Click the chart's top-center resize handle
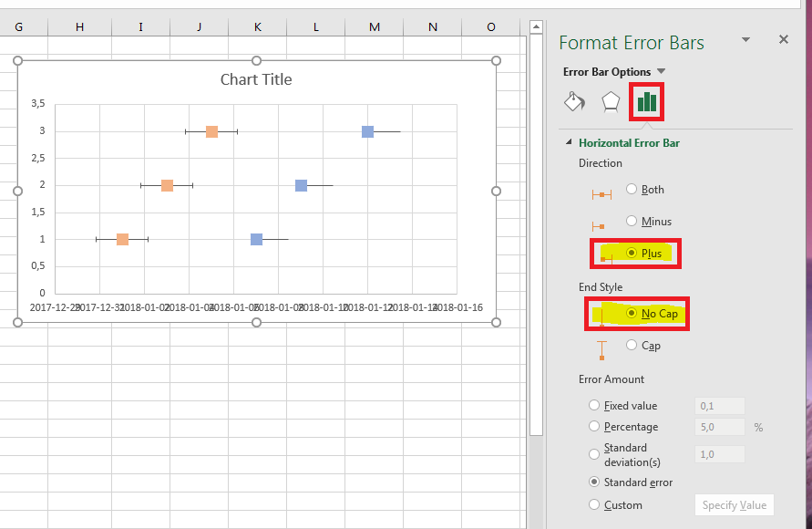 click(256, 60)
